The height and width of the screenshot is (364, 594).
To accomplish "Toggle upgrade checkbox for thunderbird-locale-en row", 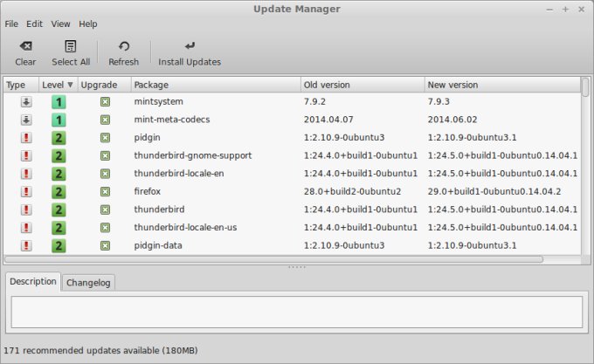I will tap(106, 174).
